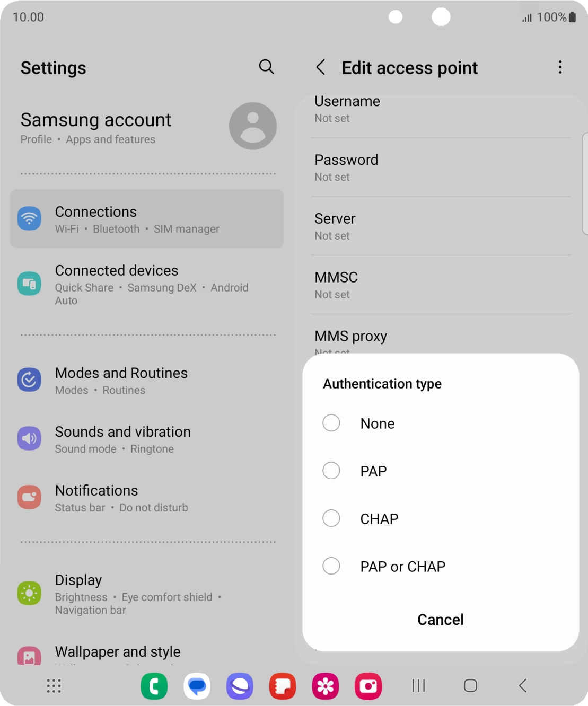588x706 pixels.
Task: Open the Messages app in taskbar
Action: click(x=197, y=686)
